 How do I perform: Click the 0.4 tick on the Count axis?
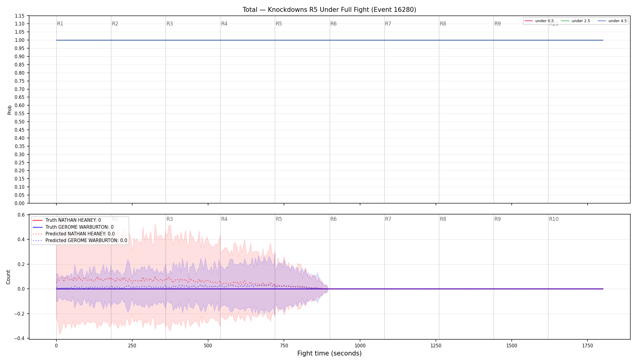21,240
